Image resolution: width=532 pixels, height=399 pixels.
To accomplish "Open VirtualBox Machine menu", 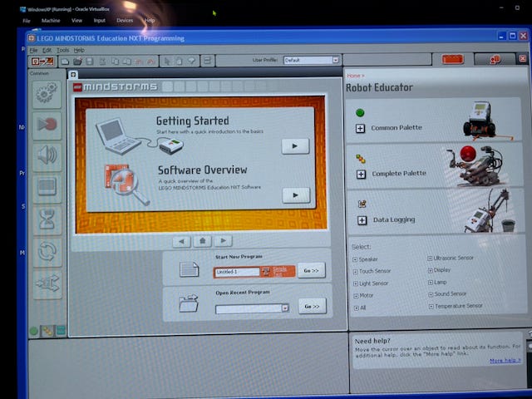I will click(x=51, y=21).
